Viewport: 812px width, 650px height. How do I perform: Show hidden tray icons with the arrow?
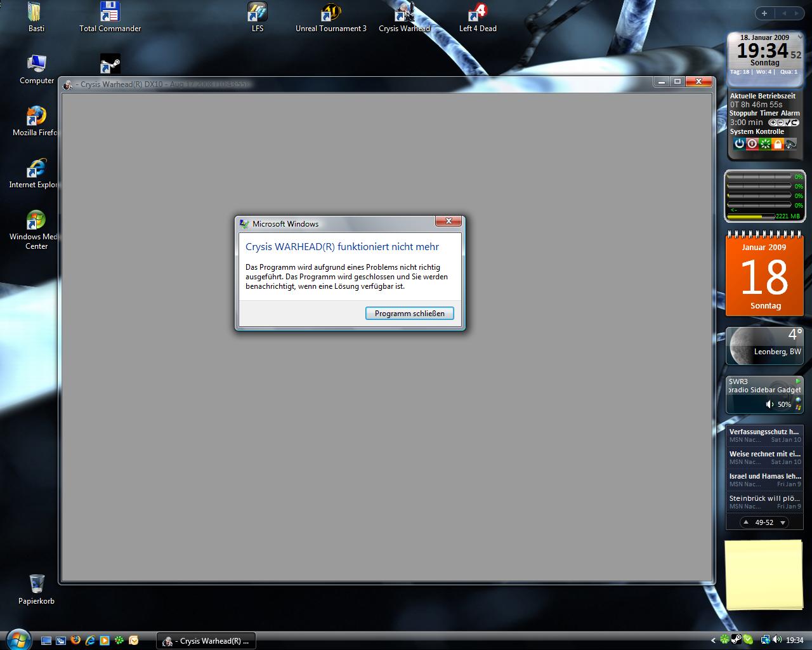713,640
